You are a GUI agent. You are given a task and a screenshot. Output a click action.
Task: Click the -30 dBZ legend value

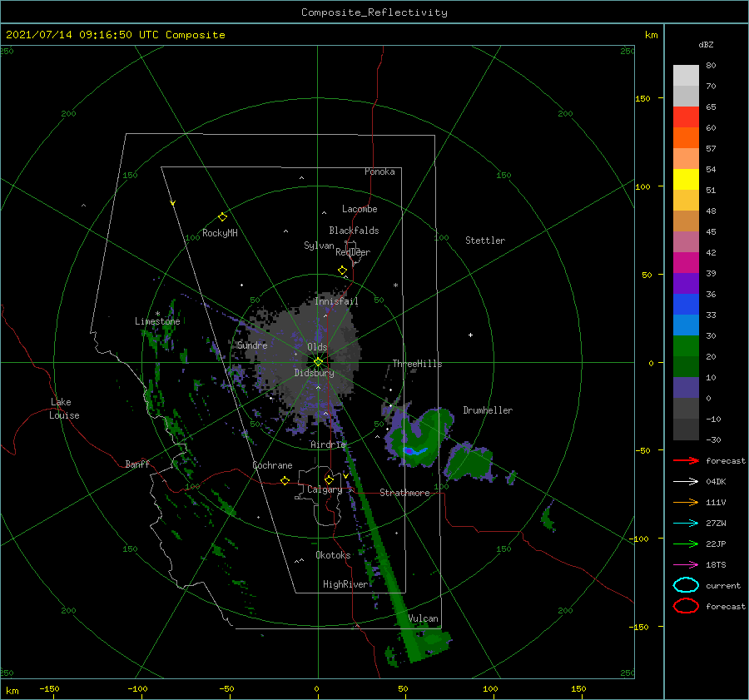tap(714, 439)
